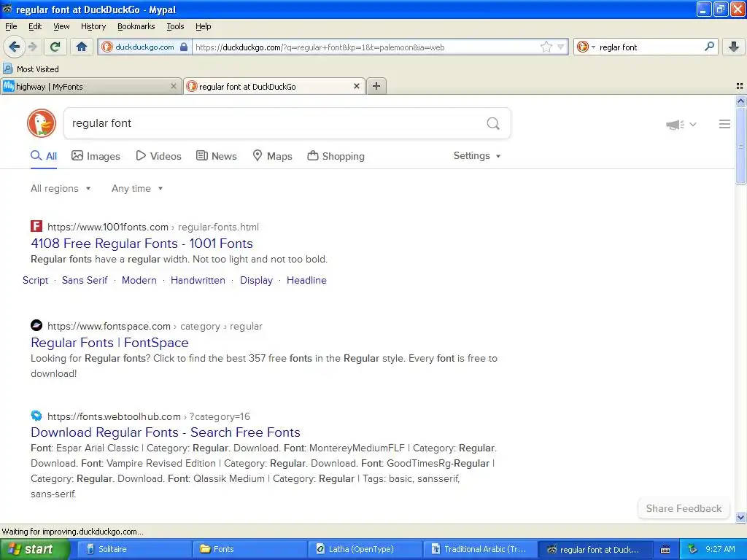
Task: Open the Script sitelink
Action: [x=35, y=281]
